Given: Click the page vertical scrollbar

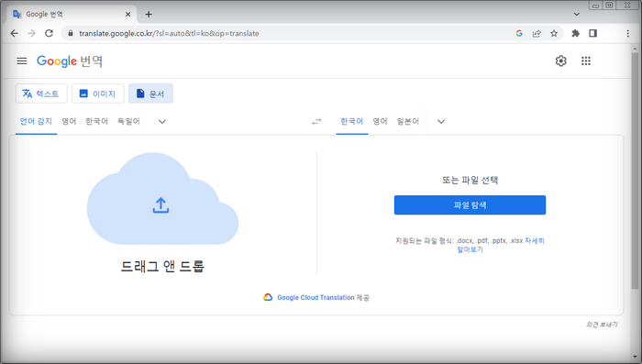Looking at the screenshot, I should [635, 171].
